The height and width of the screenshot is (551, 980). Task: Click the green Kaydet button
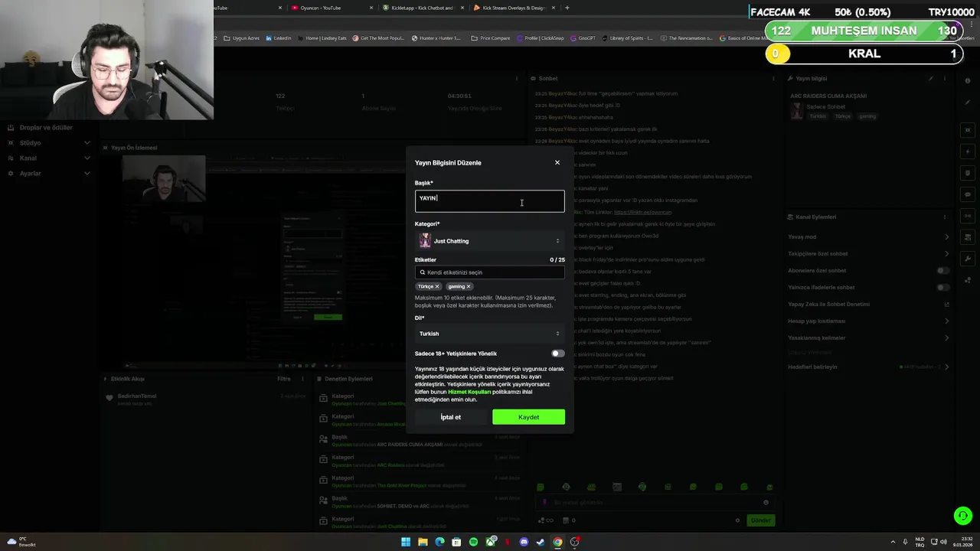[x=528, y=417]
